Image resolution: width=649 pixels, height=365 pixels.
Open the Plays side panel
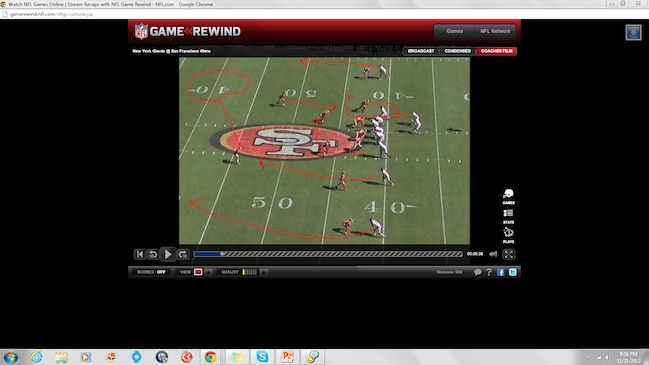click(x=508, y=235)
